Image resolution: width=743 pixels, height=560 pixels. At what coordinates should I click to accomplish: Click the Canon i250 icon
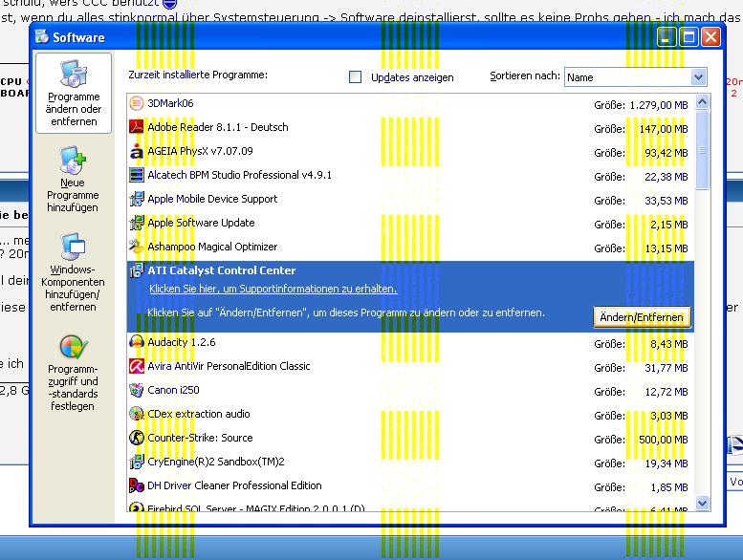tap(137, 390)
